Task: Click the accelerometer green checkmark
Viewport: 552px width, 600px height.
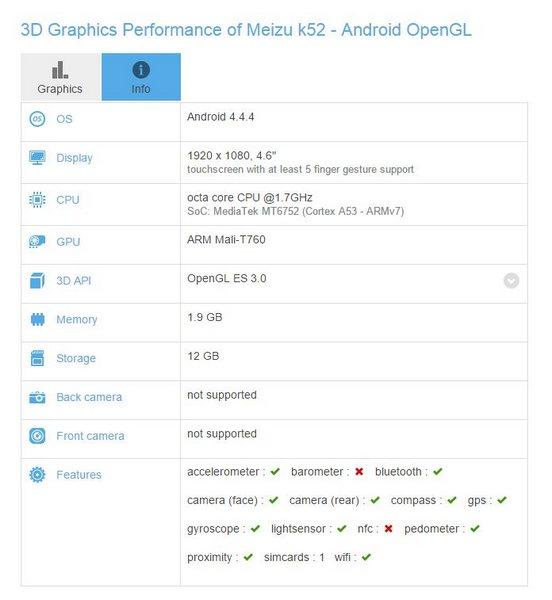Action: (275, 471)
